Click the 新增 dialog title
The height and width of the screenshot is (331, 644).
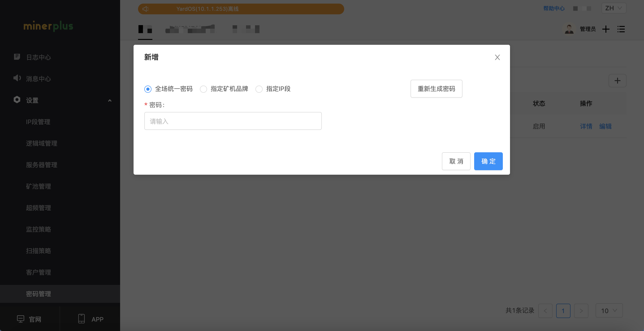click(x=151, y=57)
